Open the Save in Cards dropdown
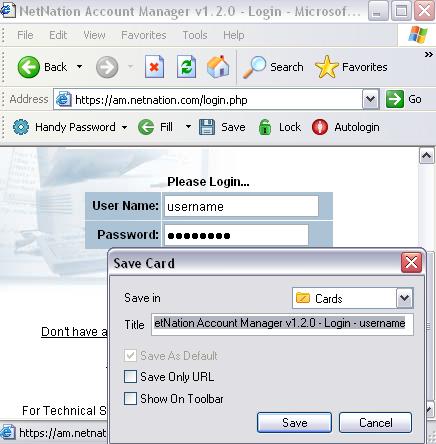 pos(405,298)
